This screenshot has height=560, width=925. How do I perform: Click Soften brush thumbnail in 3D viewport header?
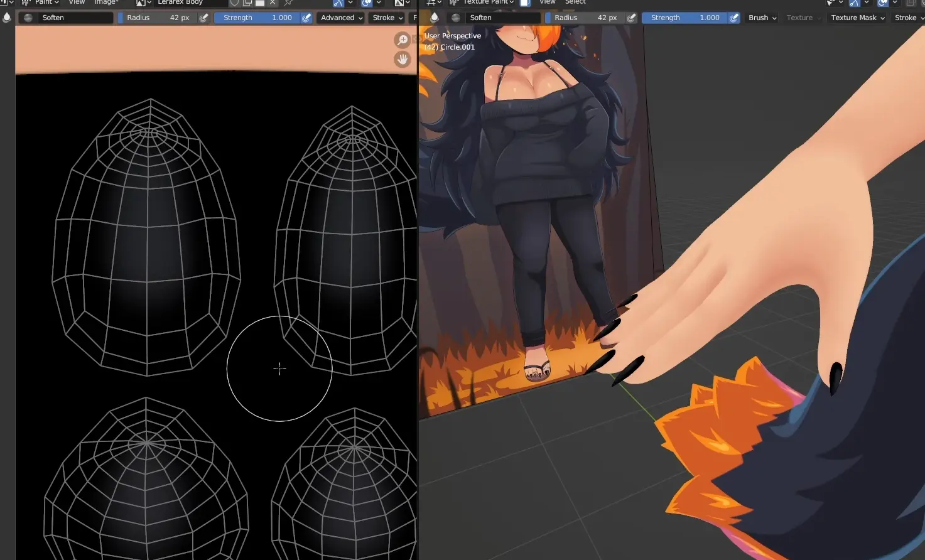[x=456, y=18]
